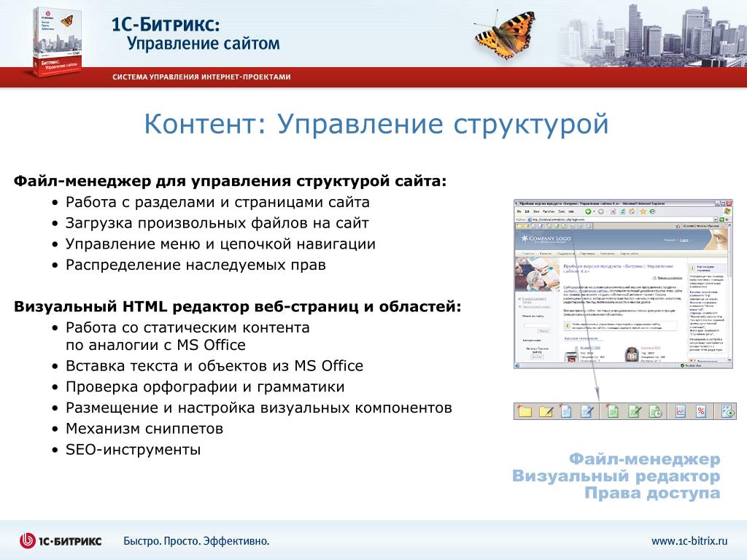Click the green document icon with clock
The height and width of the screenshot is (560, 747).
coord(656,411)
